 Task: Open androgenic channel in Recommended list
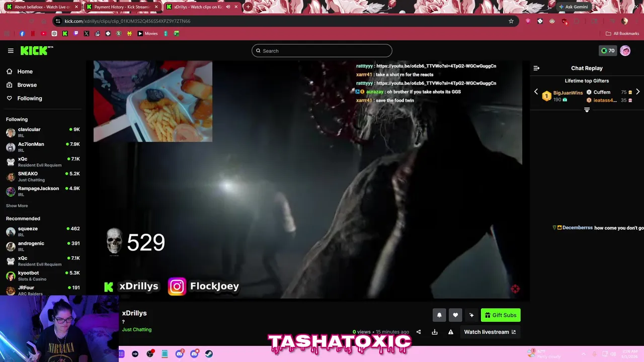click(x=43, y=246)
